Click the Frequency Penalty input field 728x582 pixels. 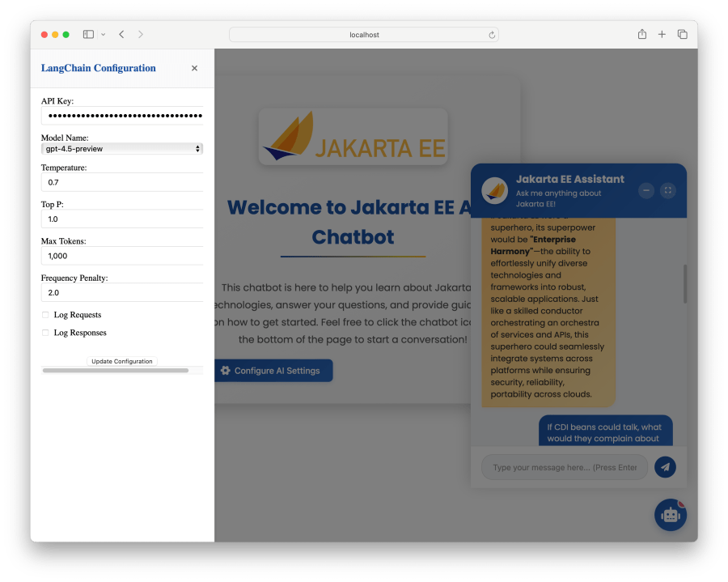(122, 293)
